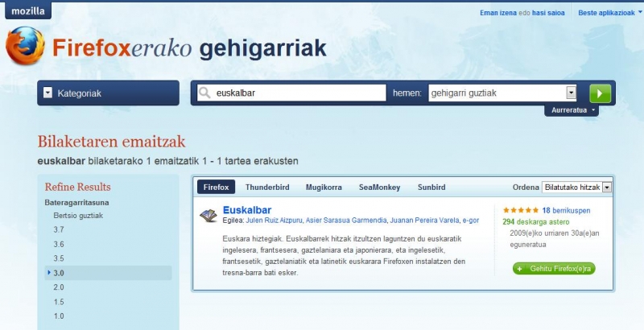The width and height of the screenshot is (644, 330).
Task: Open the Beste aplikazioak menu
Action: pos(609,13)
